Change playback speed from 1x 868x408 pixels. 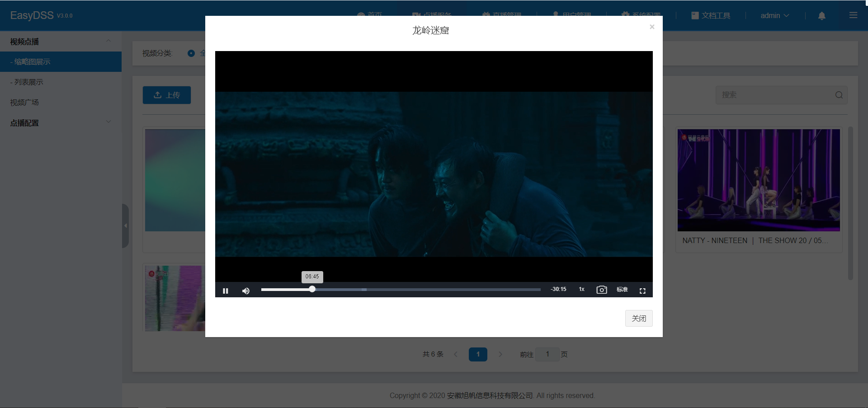tap(582, 289)
